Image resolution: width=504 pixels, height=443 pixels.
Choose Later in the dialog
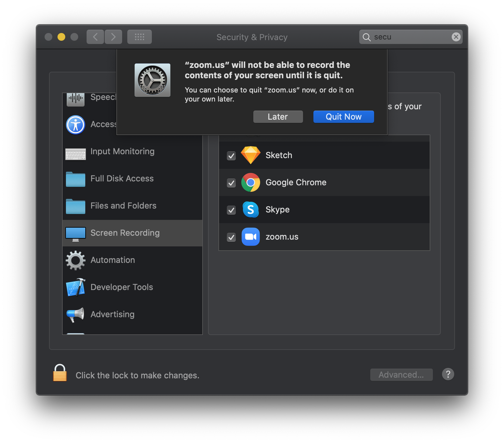(x=278, y=117)
